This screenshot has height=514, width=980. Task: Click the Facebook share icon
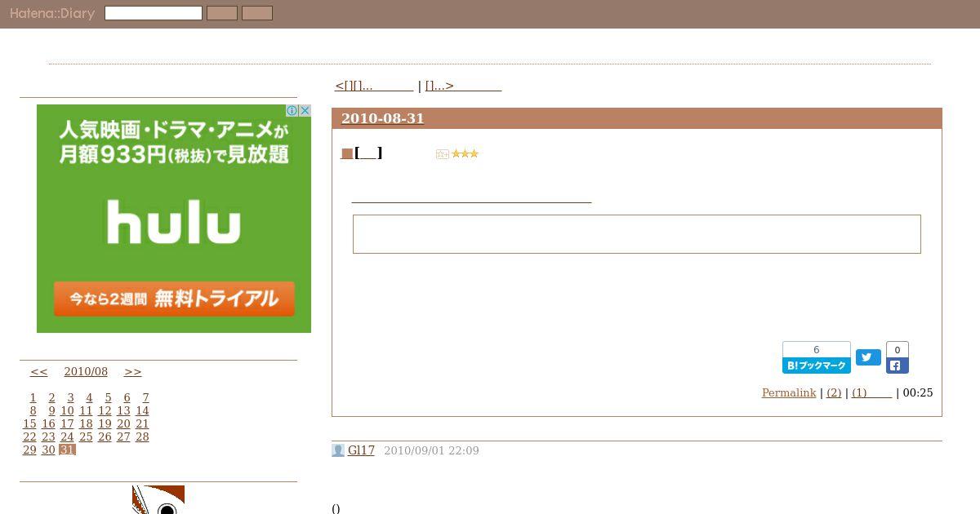coord(897,366)
